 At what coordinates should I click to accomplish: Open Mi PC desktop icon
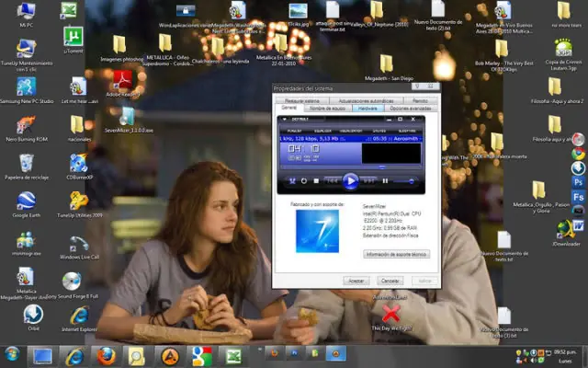point(26,10)
